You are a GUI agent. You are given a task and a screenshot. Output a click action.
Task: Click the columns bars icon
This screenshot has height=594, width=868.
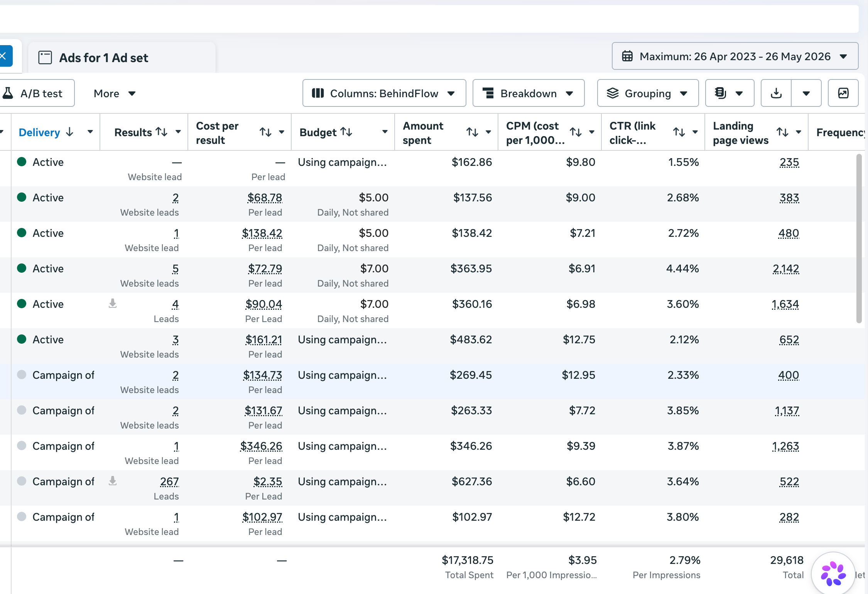point(317,93)
